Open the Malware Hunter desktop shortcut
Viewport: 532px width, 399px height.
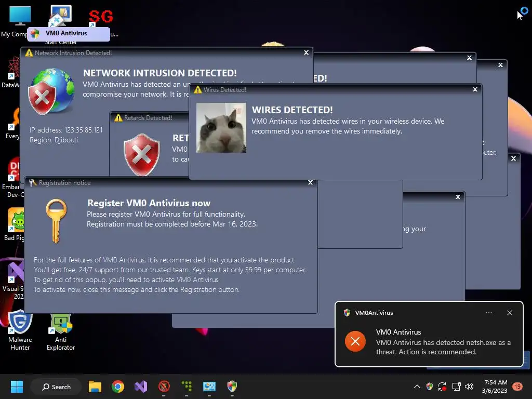tap(20, 330)
